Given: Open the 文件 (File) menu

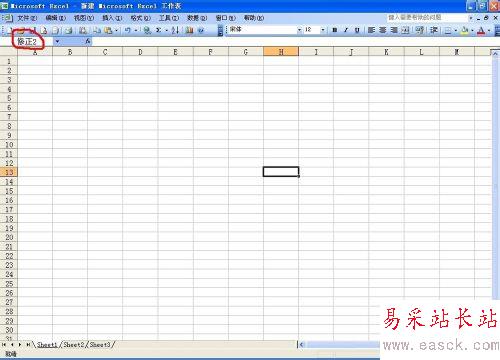Looking at the screenshot, I should tap(27, 18).
